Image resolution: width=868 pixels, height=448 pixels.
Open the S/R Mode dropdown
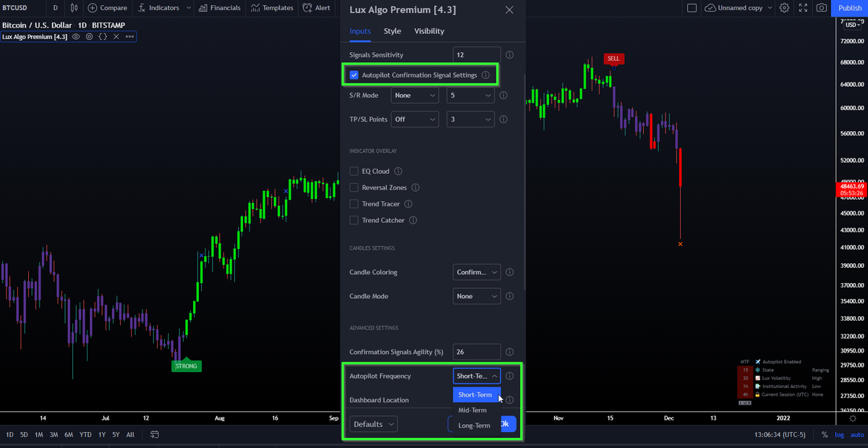point(414,95)
